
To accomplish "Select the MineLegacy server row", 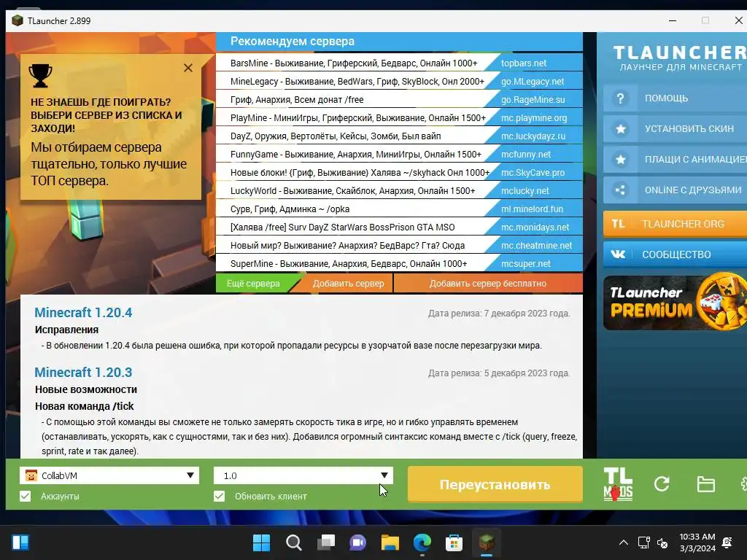I will coord(399,82).
